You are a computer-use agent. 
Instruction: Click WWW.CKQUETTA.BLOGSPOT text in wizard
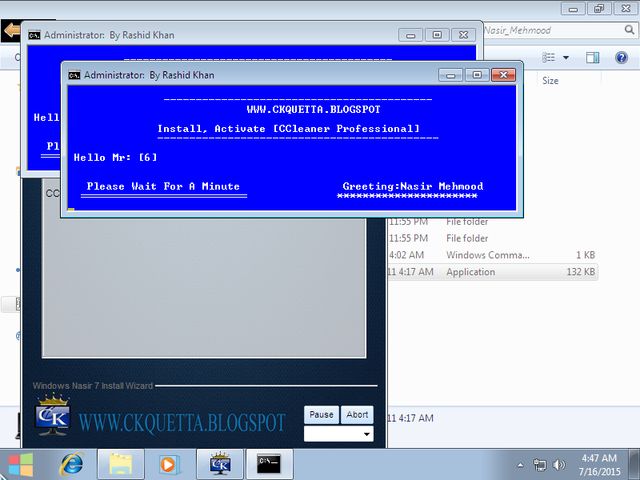click(182, 422)
